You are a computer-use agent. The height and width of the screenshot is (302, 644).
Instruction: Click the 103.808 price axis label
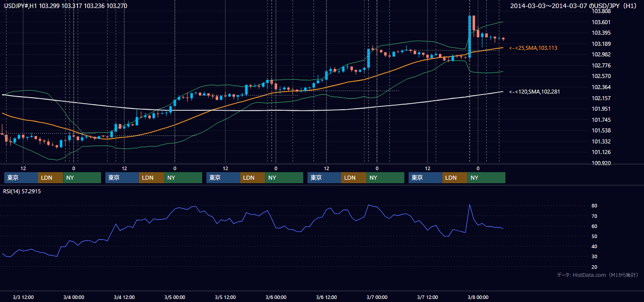[601, 11]
